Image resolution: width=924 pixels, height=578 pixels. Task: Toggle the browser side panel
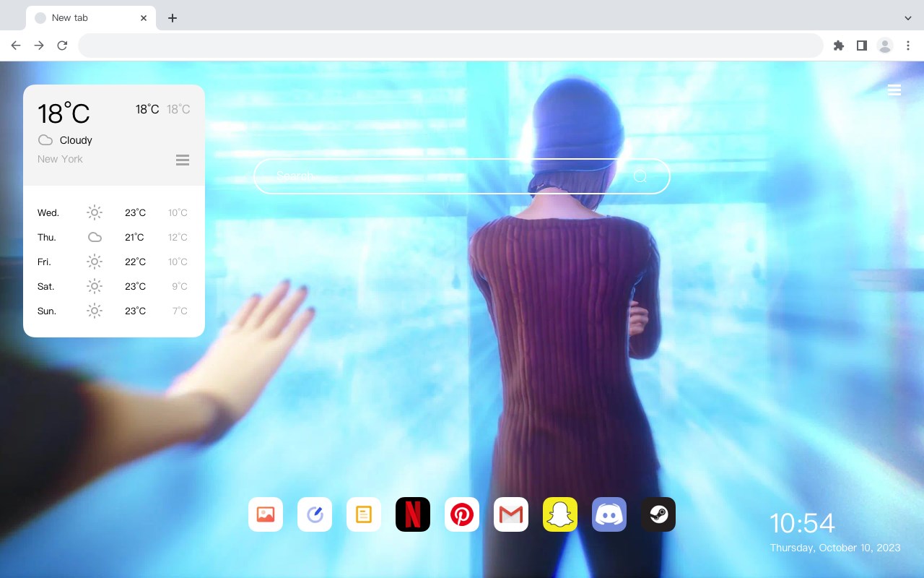(x=861, y=46)
